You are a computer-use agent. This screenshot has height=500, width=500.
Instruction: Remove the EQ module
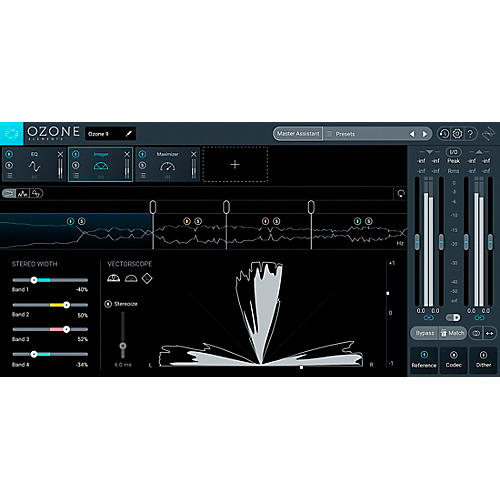pyautogui.click(x=60, y=154)
